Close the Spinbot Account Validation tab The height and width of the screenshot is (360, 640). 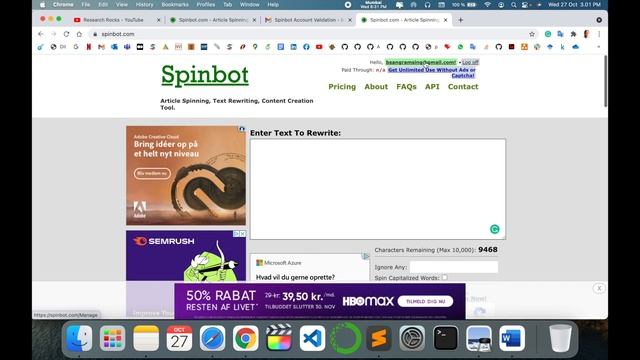[x=349, y=20]
